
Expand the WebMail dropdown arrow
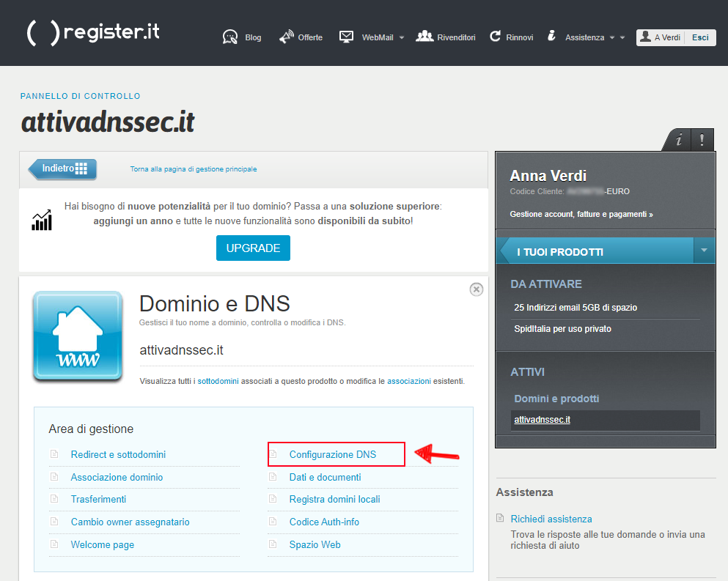point(402,37)
